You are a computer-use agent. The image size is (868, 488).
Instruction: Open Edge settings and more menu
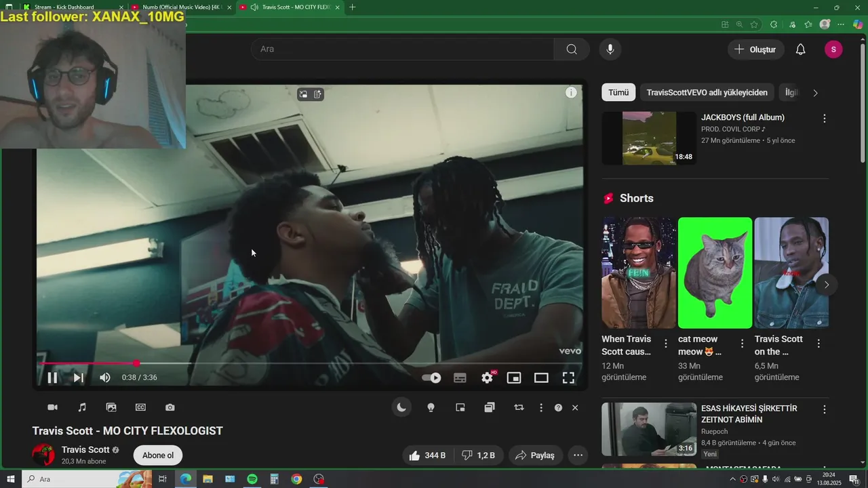pos(841,24)
